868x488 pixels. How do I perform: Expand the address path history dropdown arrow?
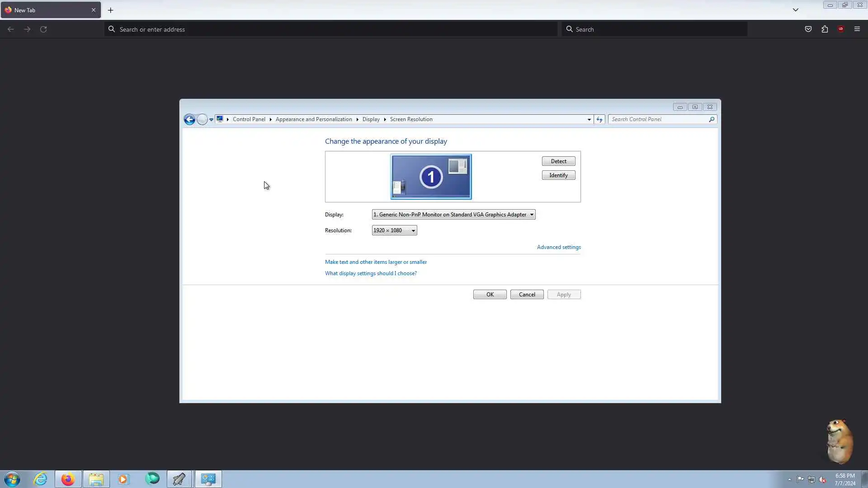589,120
